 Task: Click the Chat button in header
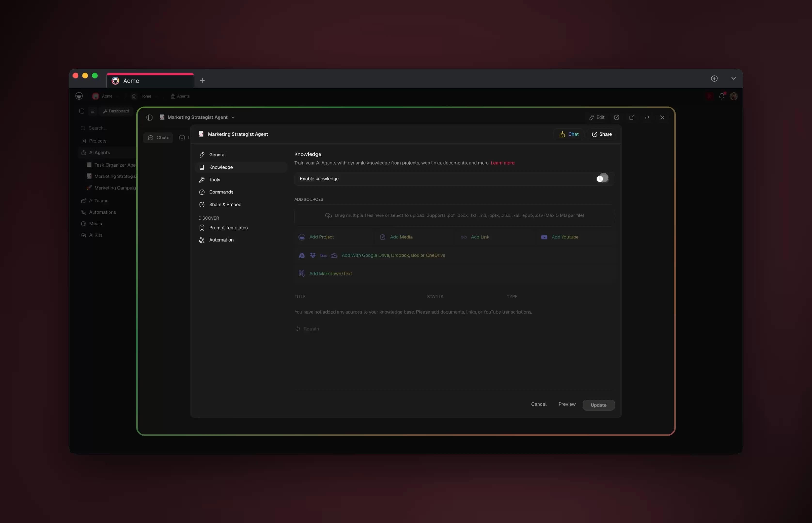pos(569,134)
